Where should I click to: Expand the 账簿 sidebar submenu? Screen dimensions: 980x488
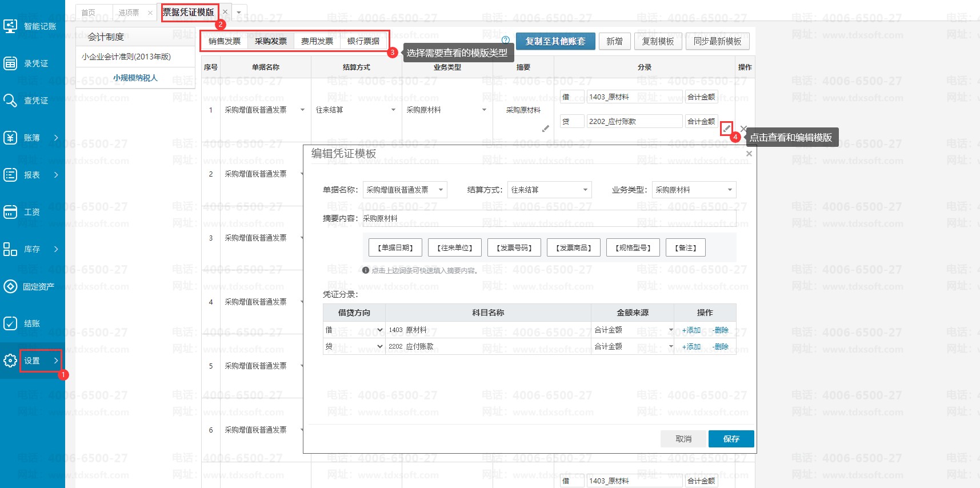tap(56, 138)
